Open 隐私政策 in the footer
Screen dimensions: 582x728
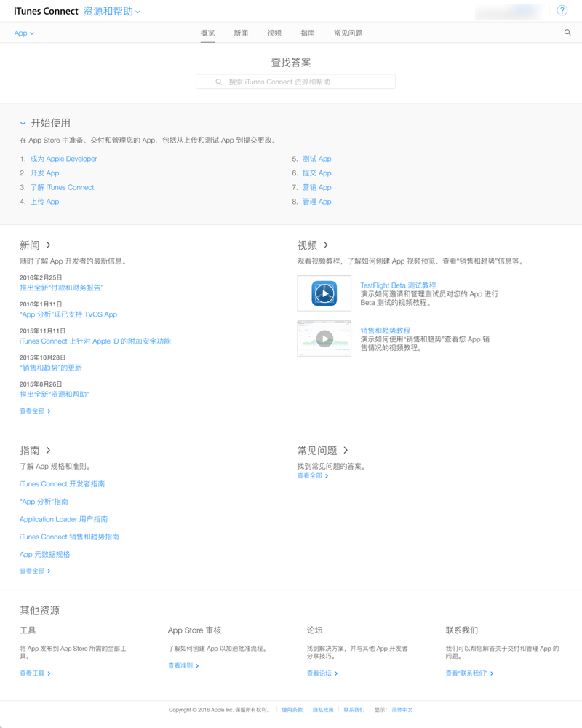[323, 710]
